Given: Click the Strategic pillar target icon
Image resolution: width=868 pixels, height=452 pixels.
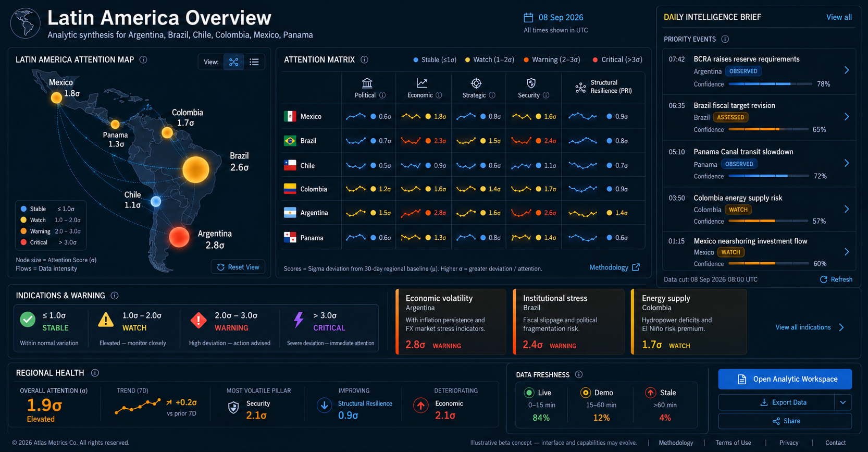Looking at the screenshot, I should [x=476, y=83].
